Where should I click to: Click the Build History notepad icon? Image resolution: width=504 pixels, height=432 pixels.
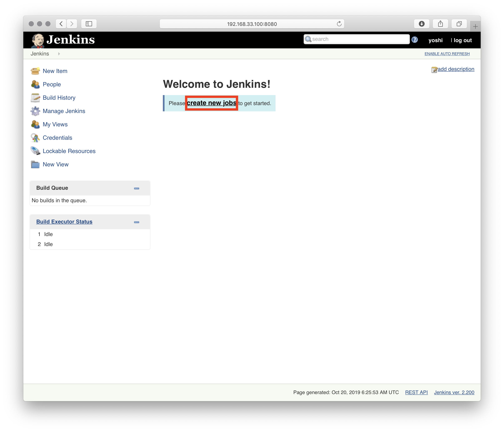35,98
